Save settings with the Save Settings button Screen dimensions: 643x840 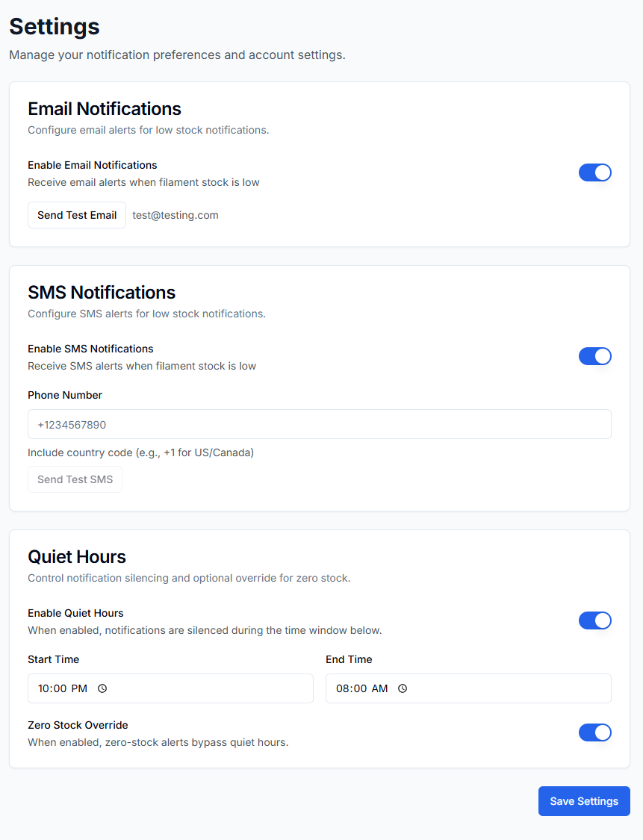584,801
